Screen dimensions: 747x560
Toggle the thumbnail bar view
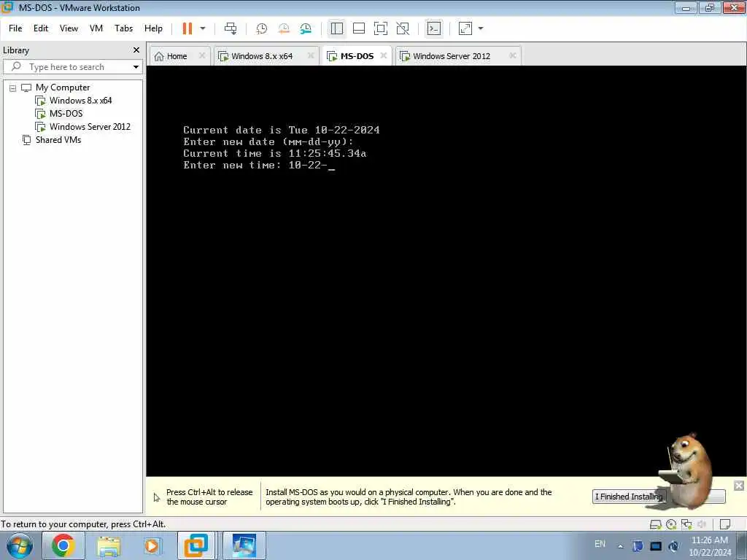click(359, 28)
